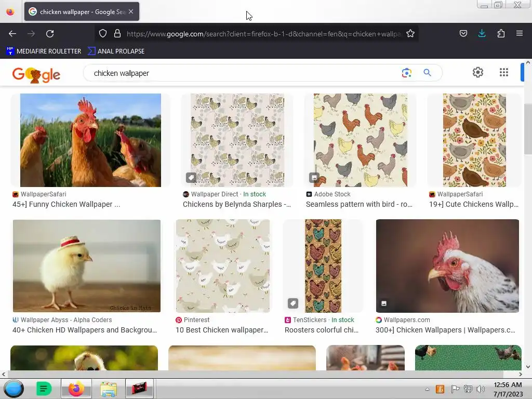Image resolution: width=532 pixels, height=399 pixels.
Task: Open '45+] Funny Chicken Wallpaper' link
Action: coord(66,204)
